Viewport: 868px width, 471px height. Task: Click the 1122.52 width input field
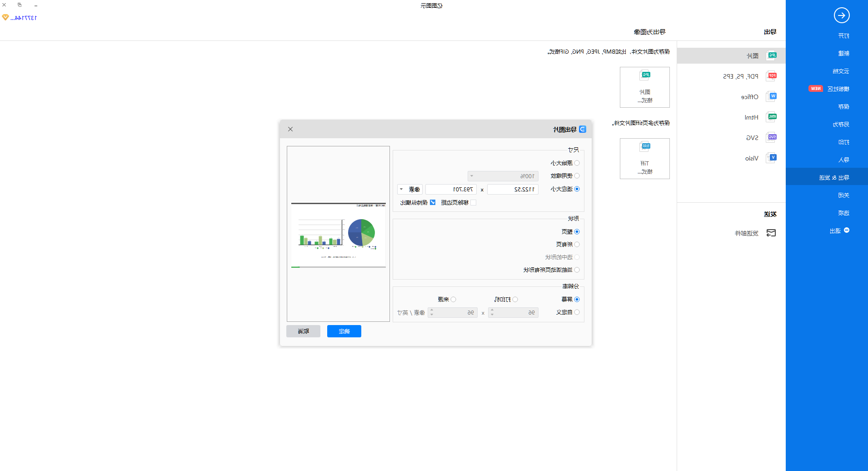click(x=513, y=189)
